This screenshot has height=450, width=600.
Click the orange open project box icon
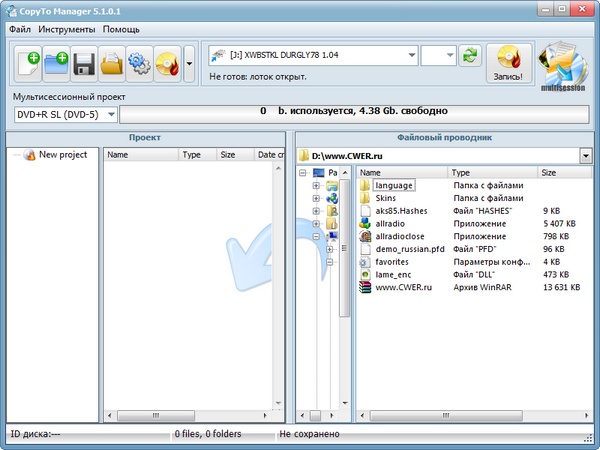tap(111, 65)
